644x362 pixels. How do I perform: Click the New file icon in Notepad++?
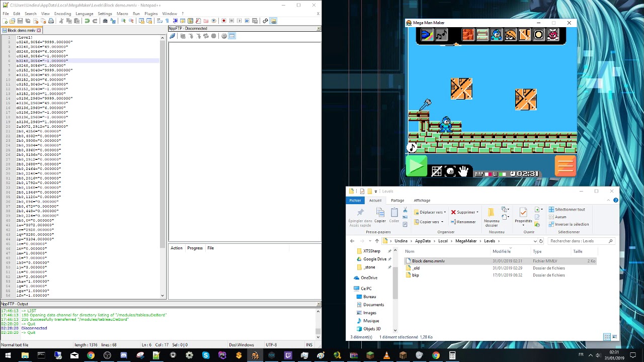[x=5, y=21]
